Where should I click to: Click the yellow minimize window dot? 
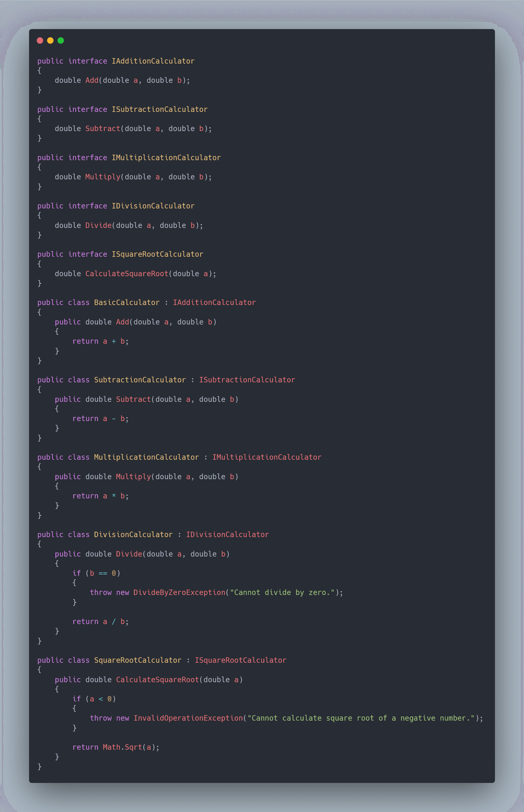[50, 40]
